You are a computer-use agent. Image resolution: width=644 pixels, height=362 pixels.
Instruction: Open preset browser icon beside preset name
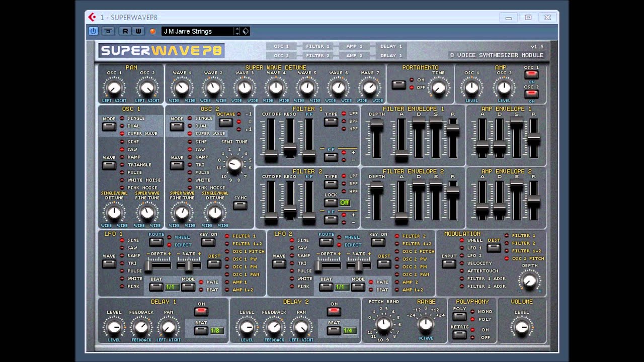pyautogui.click(x=246, y=31)
